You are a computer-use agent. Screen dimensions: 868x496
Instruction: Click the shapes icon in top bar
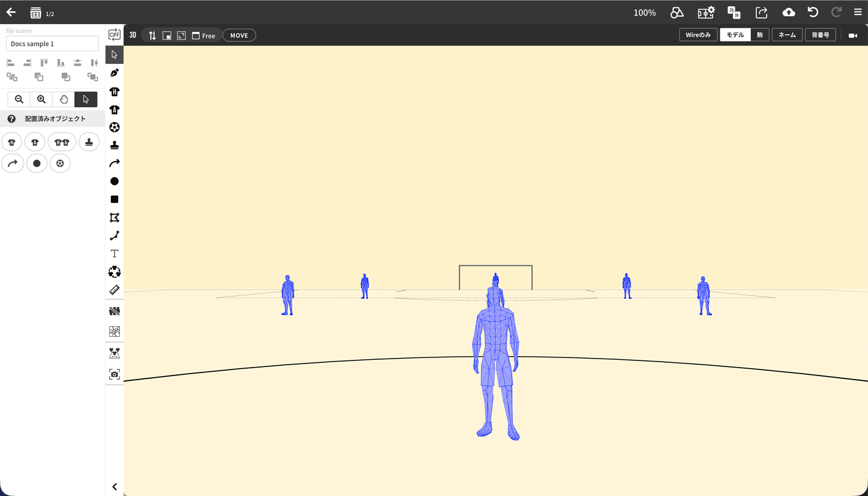tap(677, 12)
